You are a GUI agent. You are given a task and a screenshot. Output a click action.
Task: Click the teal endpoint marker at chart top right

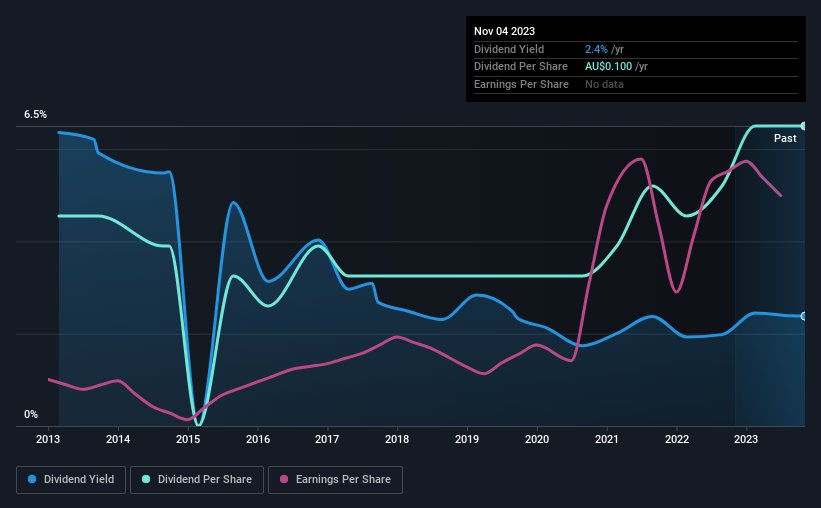pos(804,126)
